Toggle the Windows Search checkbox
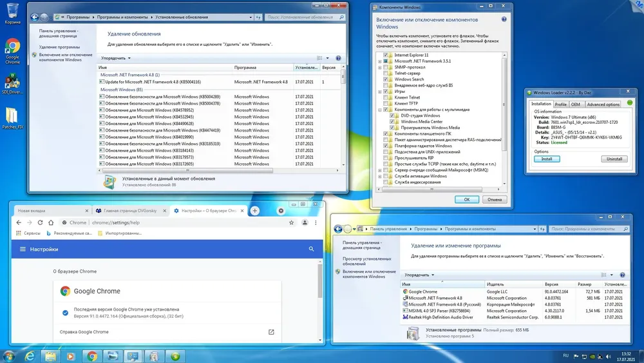The width and height of the screenshot is (644, 363). tap(385, 79)
